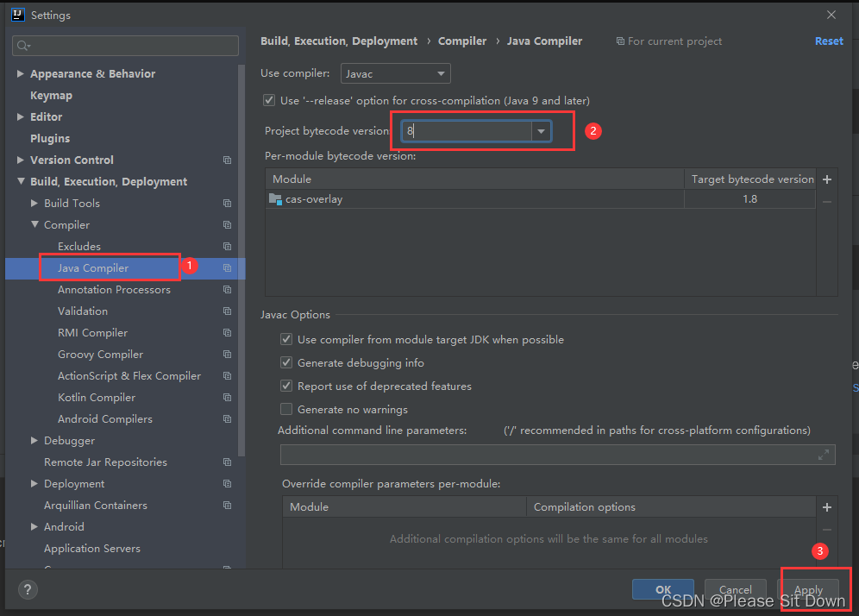The height and width of the screenshot is (616, 859).
Task: Click the IntelliJ logo in the title bar
Action: tap(18, 15)
